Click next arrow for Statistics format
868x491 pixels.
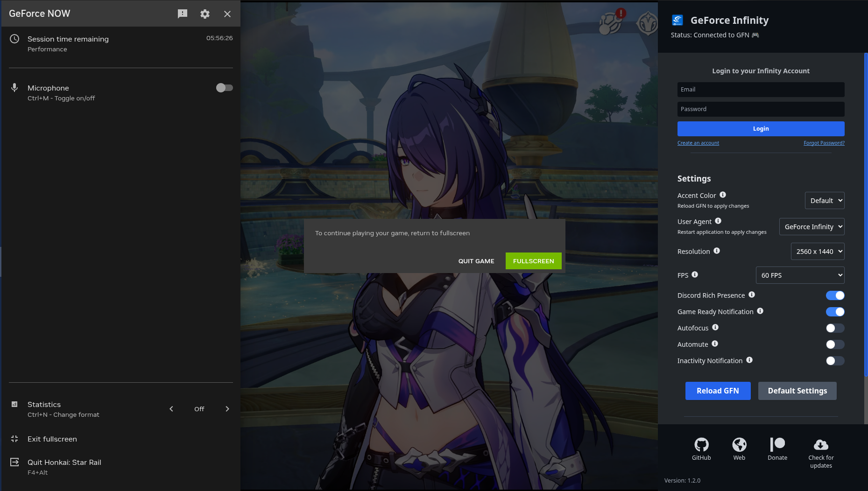click(x=227, y=409)
